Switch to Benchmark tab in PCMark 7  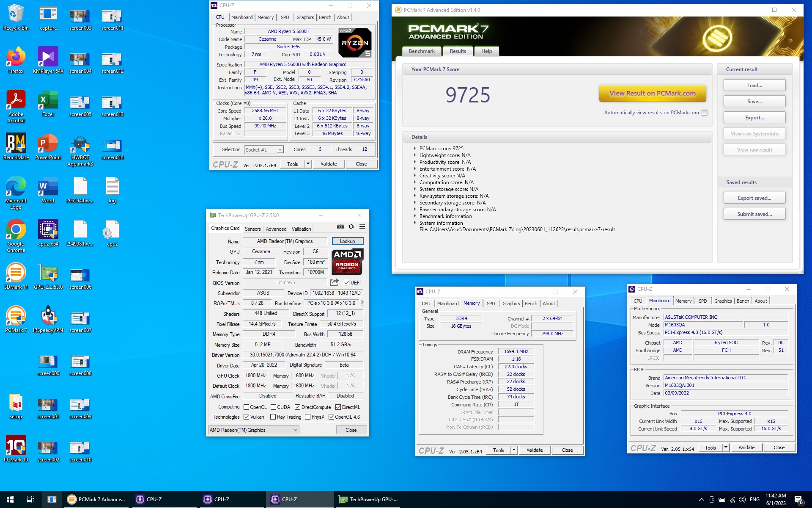point(422,51)
